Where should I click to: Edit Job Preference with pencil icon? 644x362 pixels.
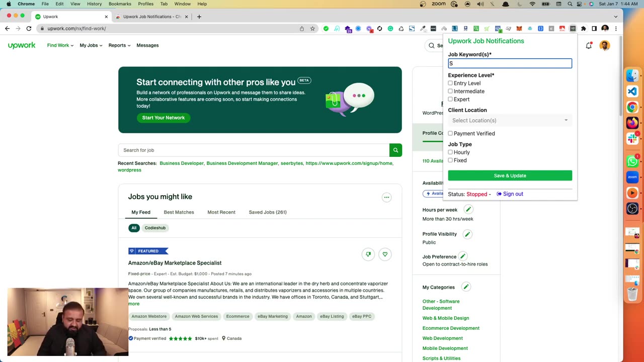[462, 256]
